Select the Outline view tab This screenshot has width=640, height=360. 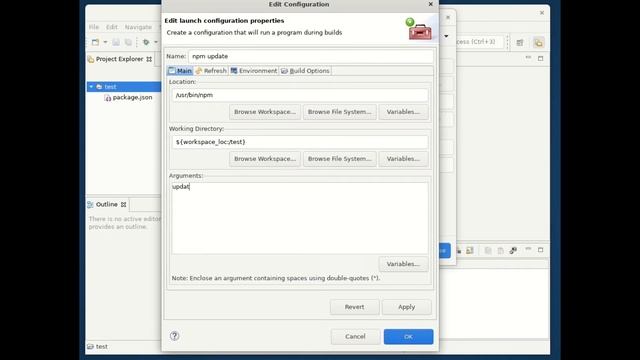pyautogui.click(x=107, y=204)
